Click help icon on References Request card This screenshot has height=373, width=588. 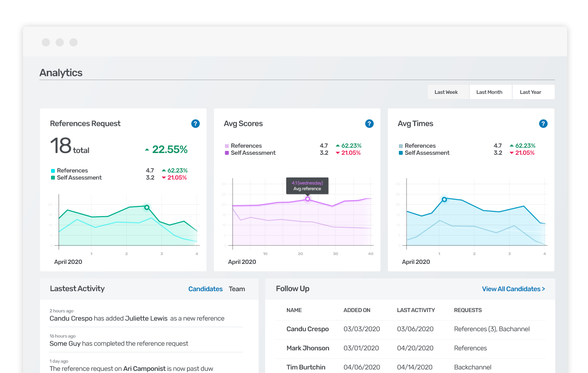pos(195,124)
